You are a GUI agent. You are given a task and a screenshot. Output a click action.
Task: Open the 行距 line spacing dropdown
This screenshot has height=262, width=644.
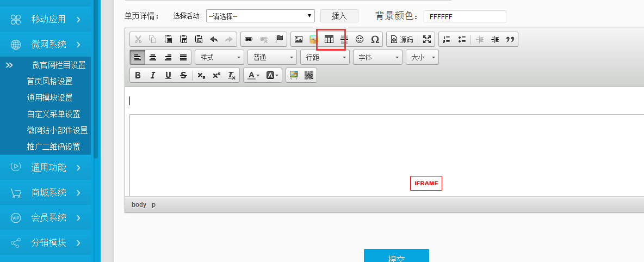click(x=325, y=57)
